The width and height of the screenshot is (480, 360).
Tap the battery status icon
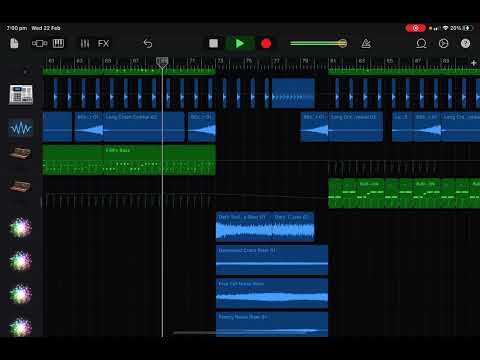click(468, 28)
